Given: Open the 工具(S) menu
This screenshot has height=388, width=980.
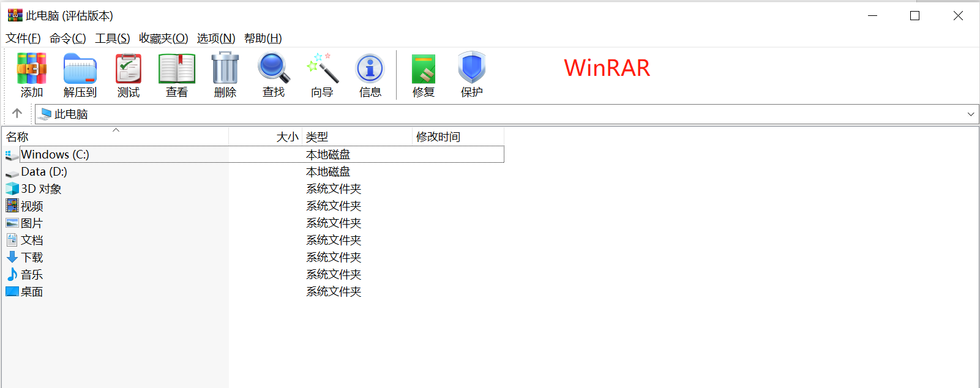Looking at the screenshot, I should tap(113, 38).
